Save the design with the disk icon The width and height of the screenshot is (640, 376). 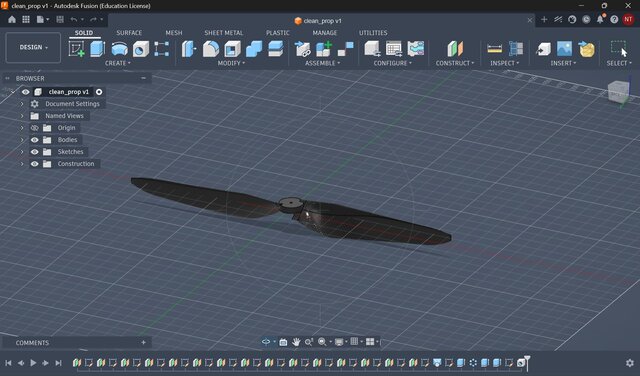(60, 19)
